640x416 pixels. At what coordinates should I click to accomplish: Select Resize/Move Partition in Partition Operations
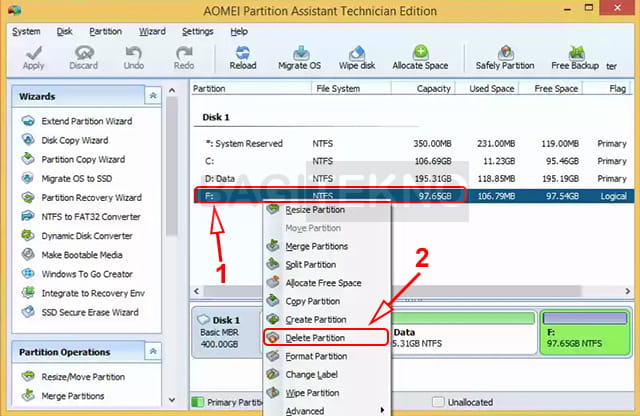[73, 376]
